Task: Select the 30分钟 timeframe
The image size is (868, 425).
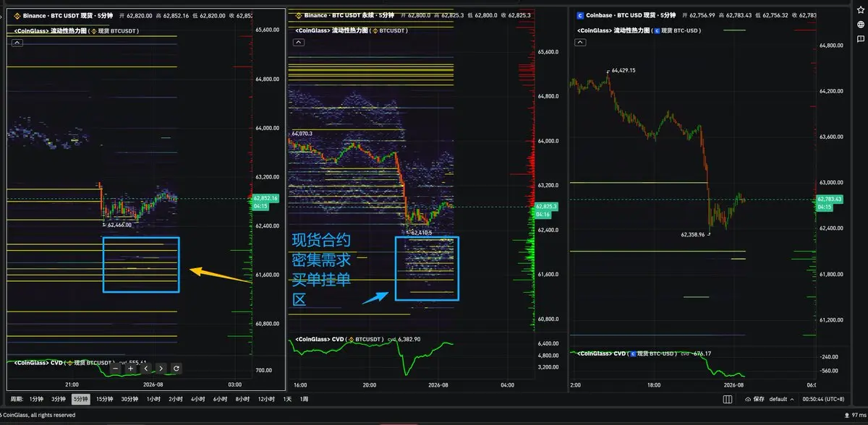Action: (x=129, y=399)
